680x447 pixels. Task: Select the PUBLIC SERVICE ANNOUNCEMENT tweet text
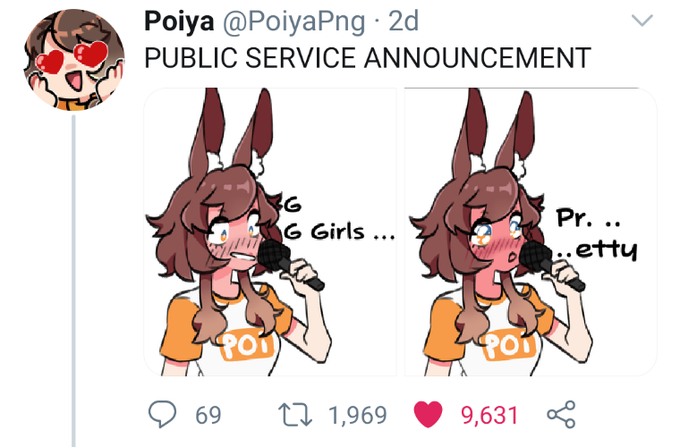[x=368, y=58]
